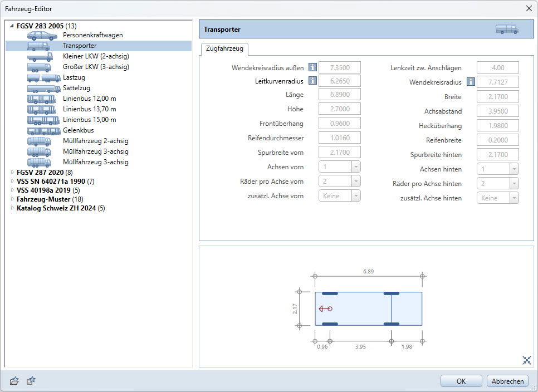
Task: Open info for Wendekreisradius außen
Action: 312,67
